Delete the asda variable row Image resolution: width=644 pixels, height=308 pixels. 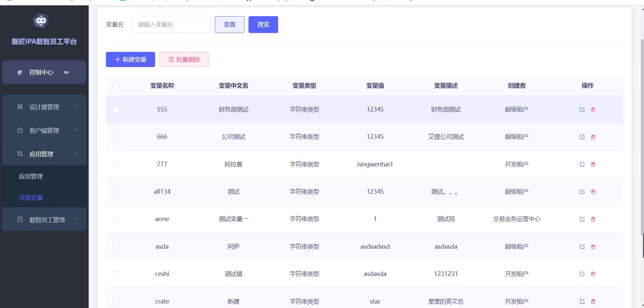click(x=593, y=246)
